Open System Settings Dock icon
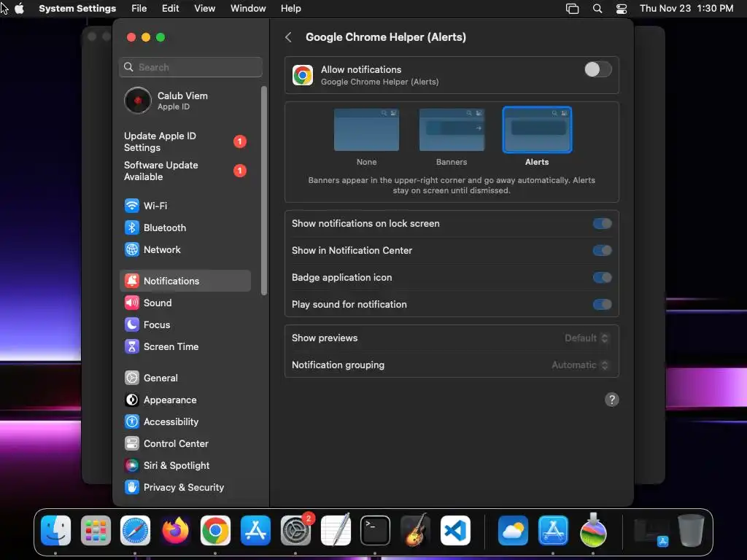This screenshot has width=747, height=560. pyautogui.click(x=295, y=531)
